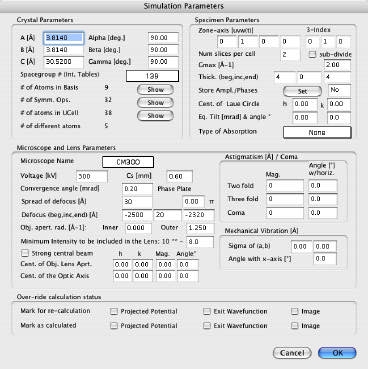Open the Type of Absorption dropdown

pyautogui.click(x=317, y=132)
